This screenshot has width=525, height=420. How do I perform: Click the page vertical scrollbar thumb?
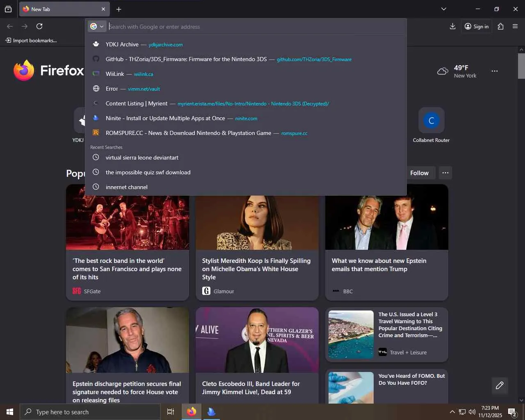click(x=521, y=66)
